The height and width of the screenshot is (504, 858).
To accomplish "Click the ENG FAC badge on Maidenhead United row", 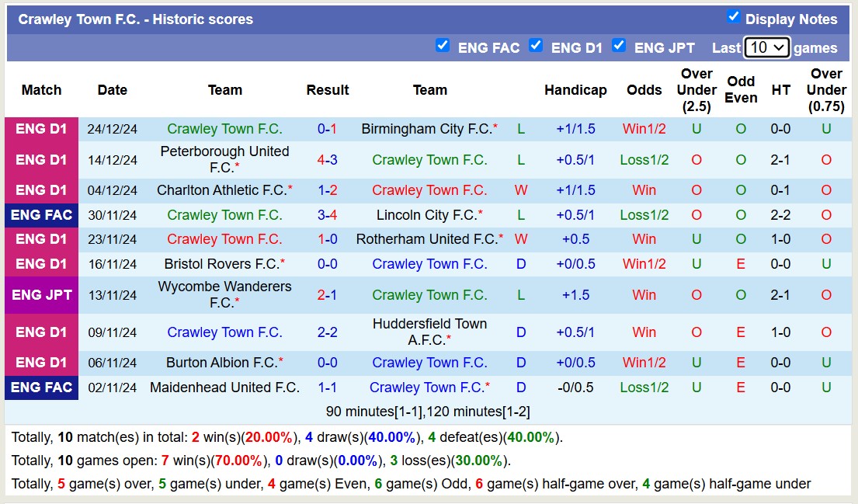I will [x=41, y=388].
